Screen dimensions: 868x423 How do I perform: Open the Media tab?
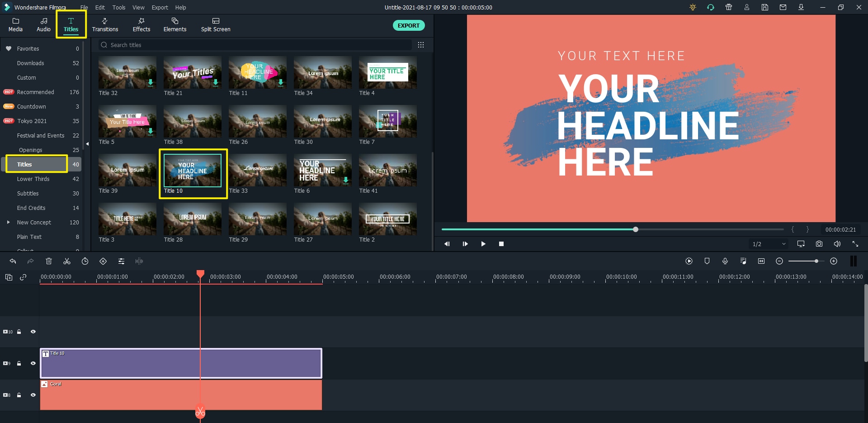[x=15, y=25]
